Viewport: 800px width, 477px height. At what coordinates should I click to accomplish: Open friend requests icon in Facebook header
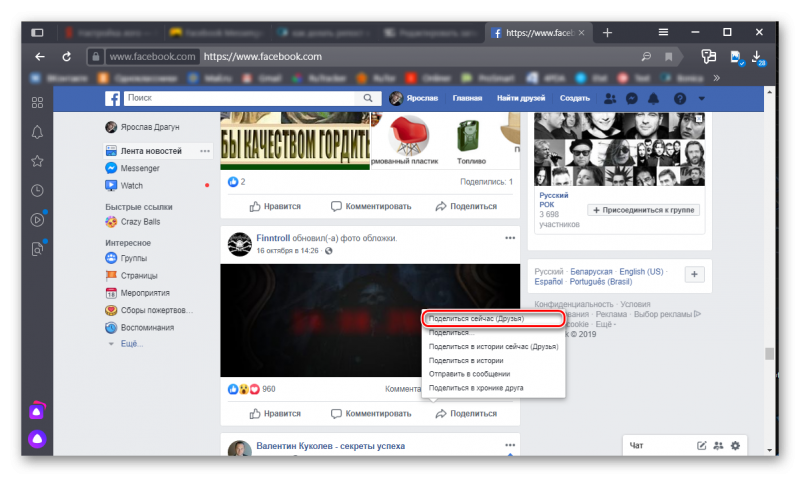610,98
